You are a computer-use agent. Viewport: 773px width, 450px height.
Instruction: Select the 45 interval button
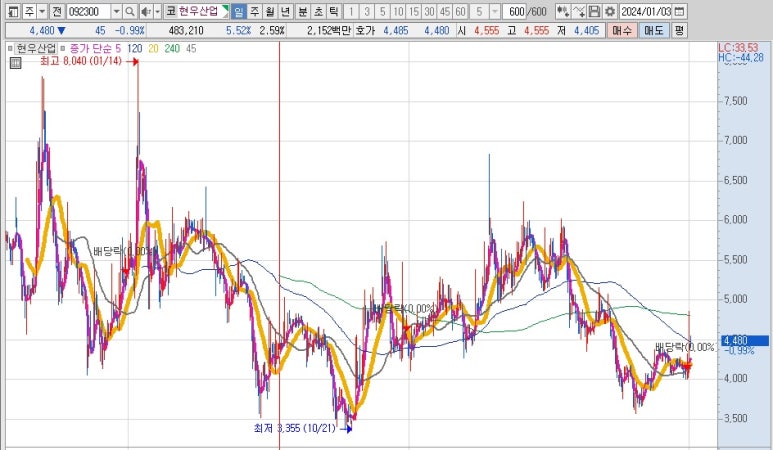pyautogui.click(x=445, y=11)
